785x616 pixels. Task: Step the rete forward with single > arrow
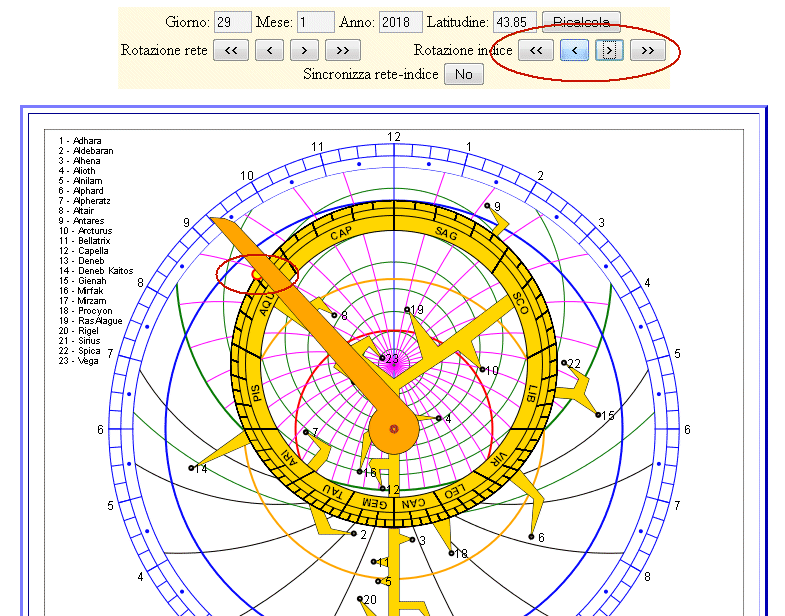pyautogui.click(x=304, y=50)
